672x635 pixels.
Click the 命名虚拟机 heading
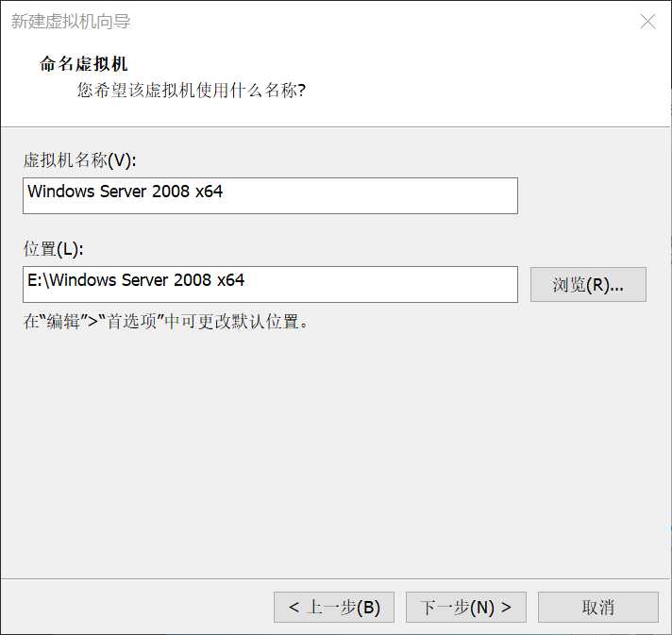coord(84,64)
